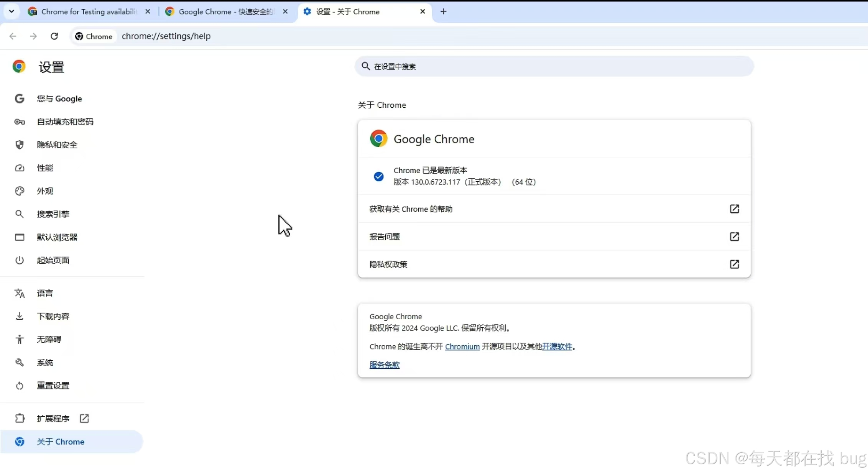Open 报告问题 row
The image size is (868, 473).
tap(554, 236)
